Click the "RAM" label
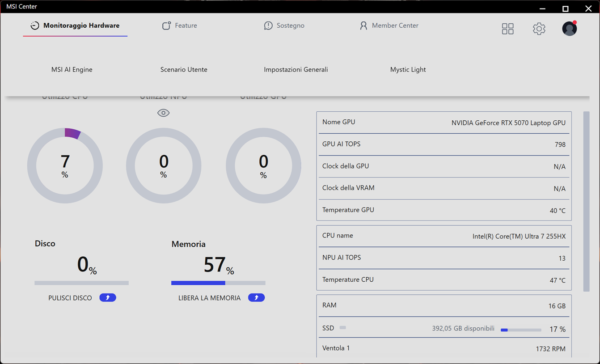 (x=329, y=305)
